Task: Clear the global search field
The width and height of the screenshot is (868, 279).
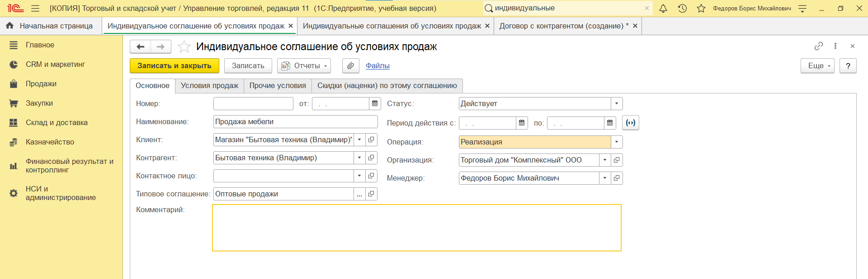Action: [647, 8]
